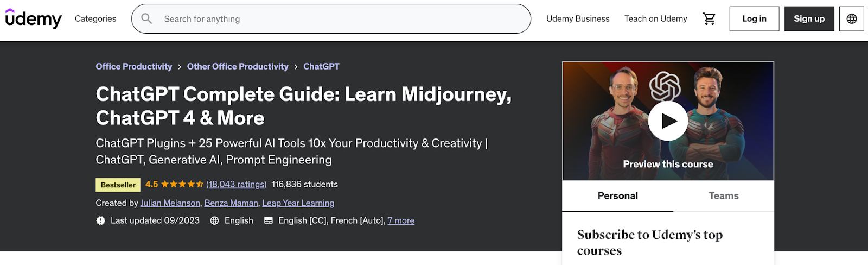Viewport: 868px width, 265px height.
Task: Open the Udemy Business page
Action: pyautogui.click(x=578, y=19)
